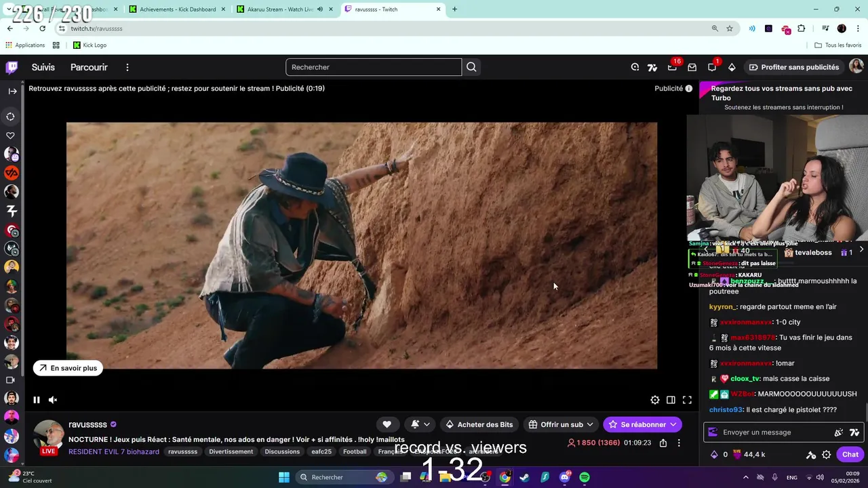
Task: Send chat with the Chat button
Action: point(850,455)
